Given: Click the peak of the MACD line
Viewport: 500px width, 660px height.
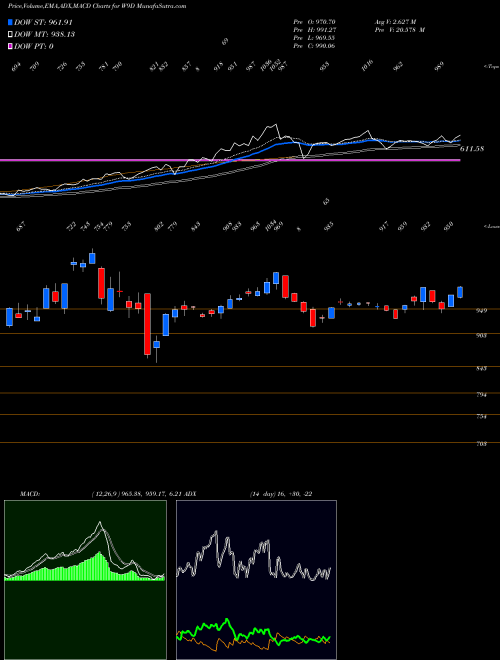Looking at the screenshot, I should [x=100, y=523].
